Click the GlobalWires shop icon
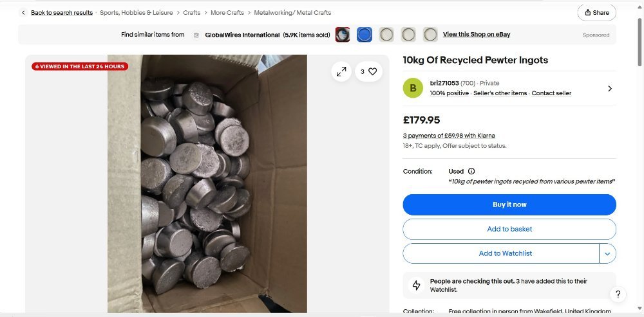 [x=196, y=35]
